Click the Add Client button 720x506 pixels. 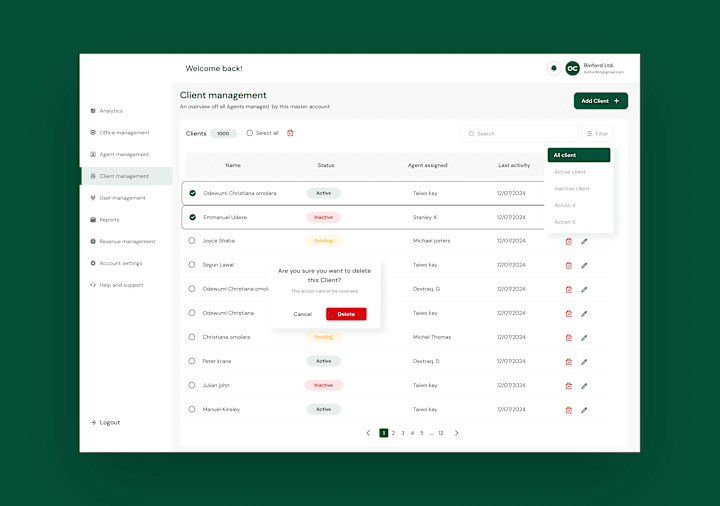(601, 101)
